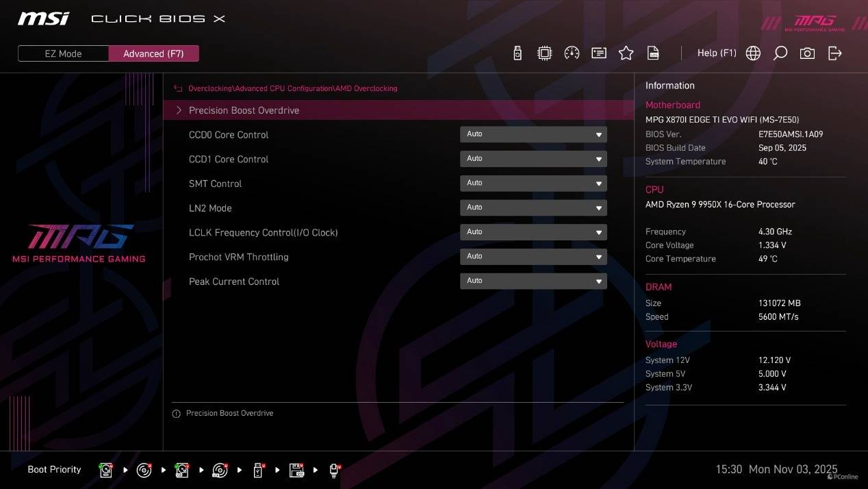The width and height of the screenshot is (868, 489).
Task: Open the LOG file icon
Action: click(653, 53)
